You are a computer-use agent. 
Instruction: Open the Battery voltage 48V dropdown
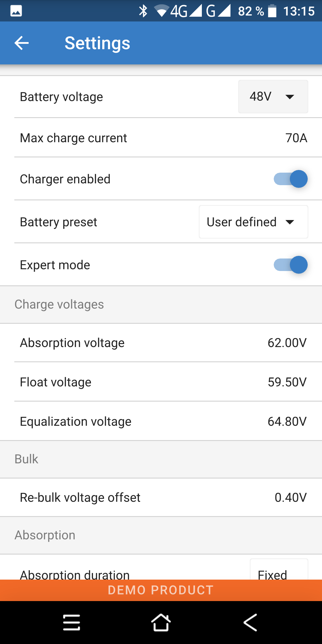click(x=273, y=97)
